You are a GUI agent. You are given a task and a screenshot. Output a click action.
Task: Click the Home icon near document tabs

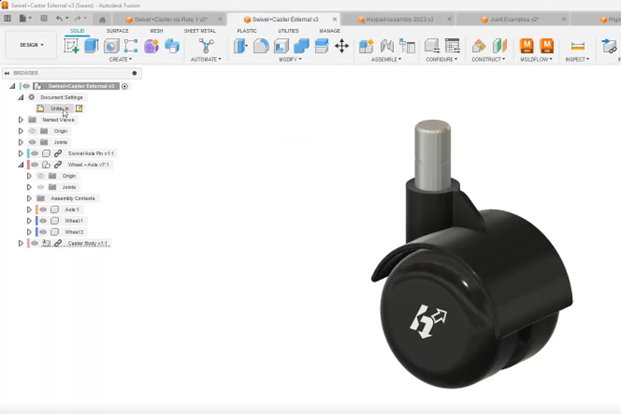101,19
